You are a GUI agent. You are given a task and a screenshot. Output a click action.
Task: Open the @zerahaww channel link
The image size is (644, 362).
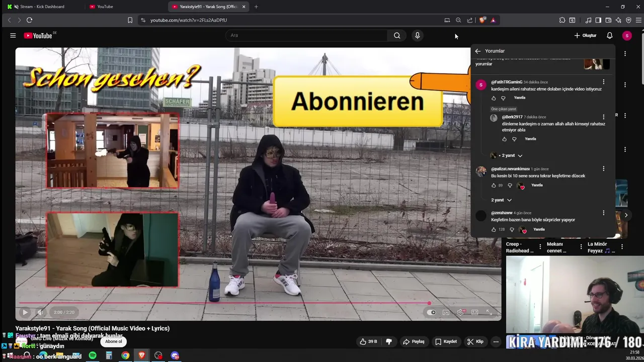(502, 213)
